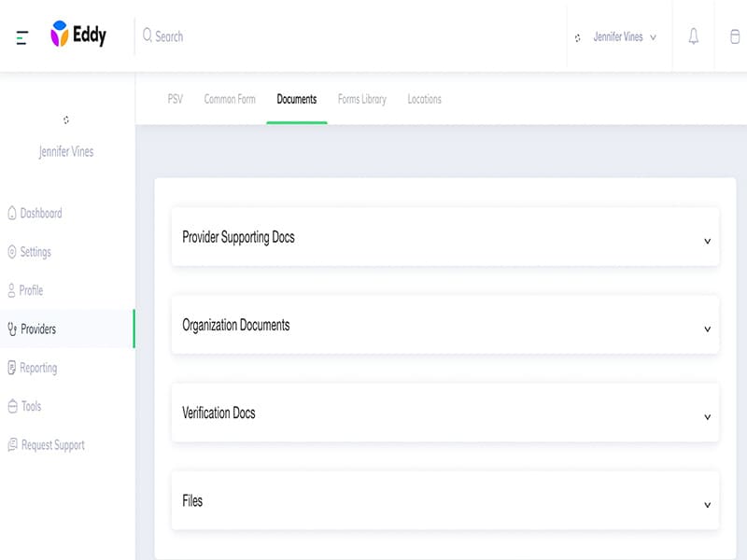Click the Provider Supporting Docs heading
Image resolution: width=747 pixels, height=560 pixels.
[239, 237]
